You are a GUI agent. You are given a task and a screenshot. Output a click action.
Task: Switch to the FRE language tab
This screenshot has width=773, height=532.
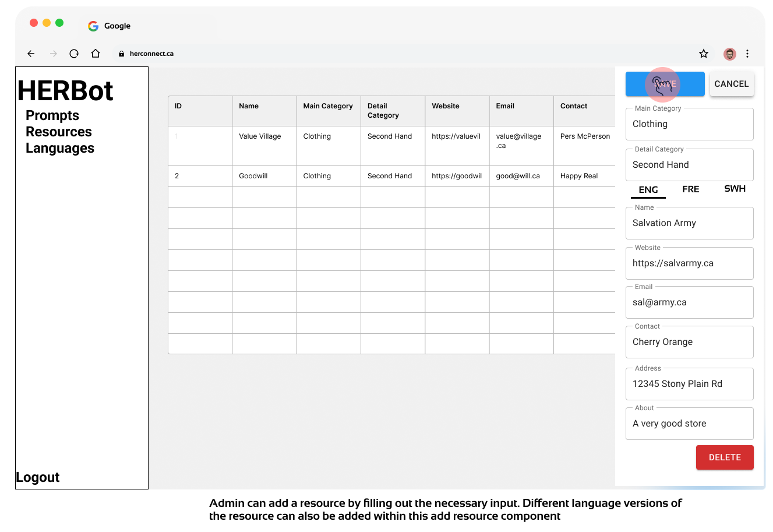pos(690,189)
